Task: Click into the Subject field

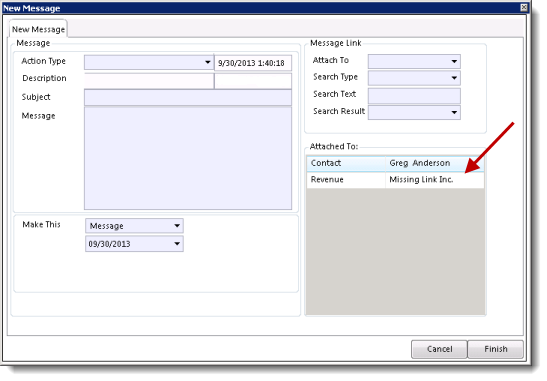Action: pyautogui.click(x=188, y=98)
